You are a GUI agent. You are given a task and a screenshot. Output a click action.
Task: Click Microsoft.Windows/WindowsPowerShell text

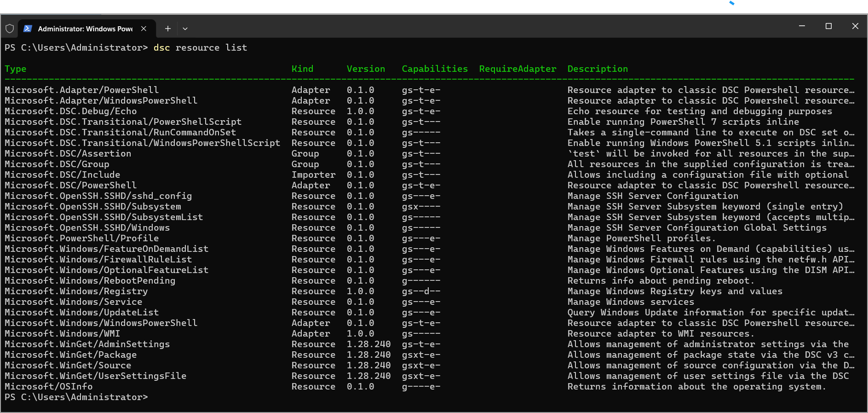[101, 323]
